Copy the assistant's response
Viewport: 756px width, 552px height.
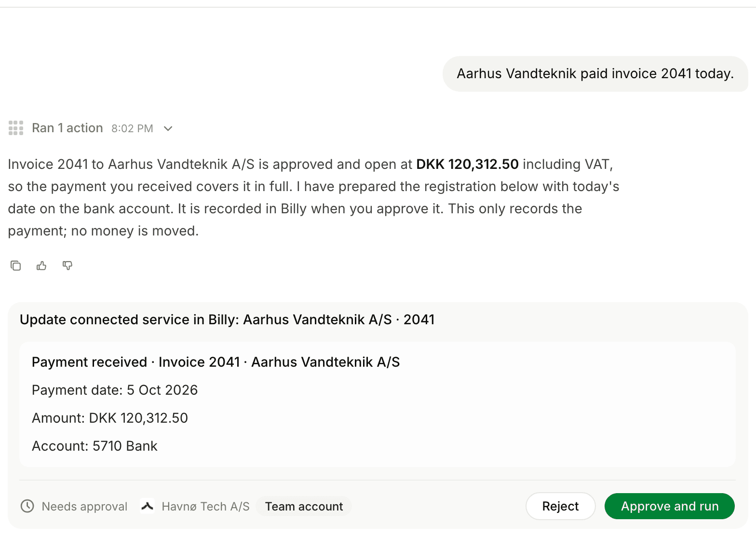coord(15,265)
